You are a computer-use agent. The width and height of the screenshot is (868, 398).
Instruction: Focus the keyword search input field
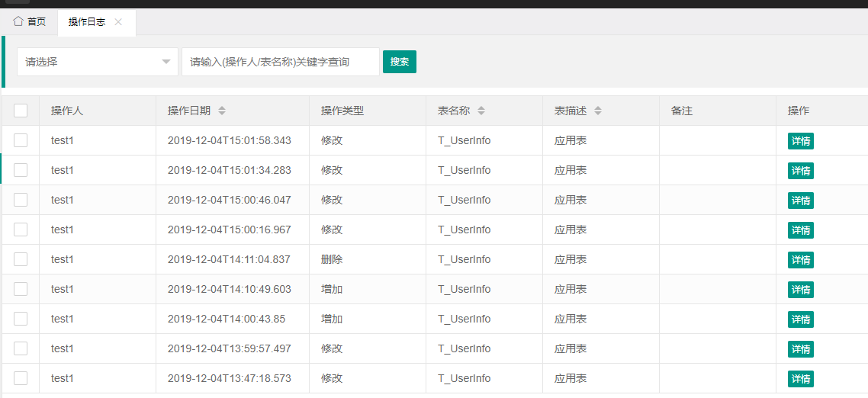pyautogui.click(x=281, y=62)
